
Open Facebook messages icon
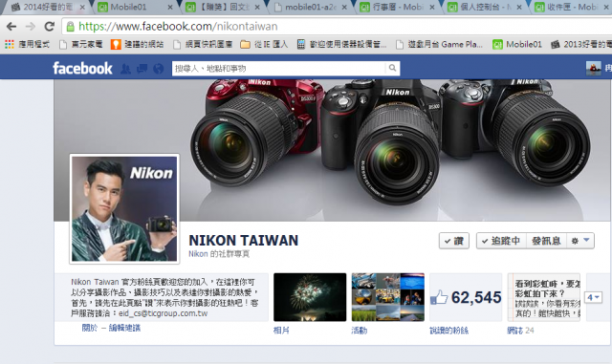pos(142,69)
